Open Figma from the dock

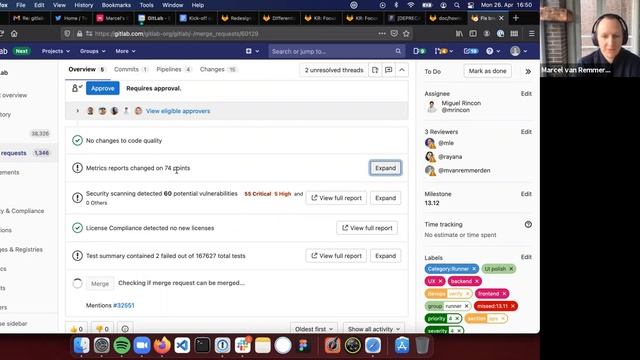click(303, 345)
